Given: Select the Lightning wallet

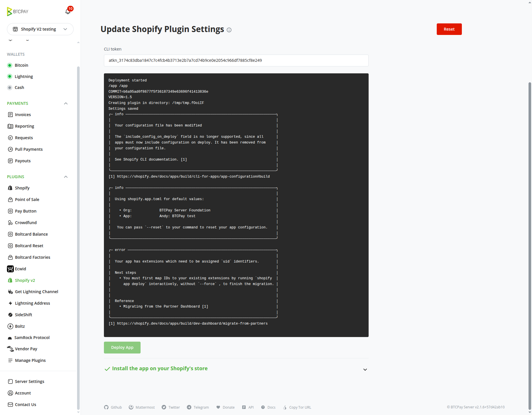Looking at the screenshot, I should tap(24, 76).
